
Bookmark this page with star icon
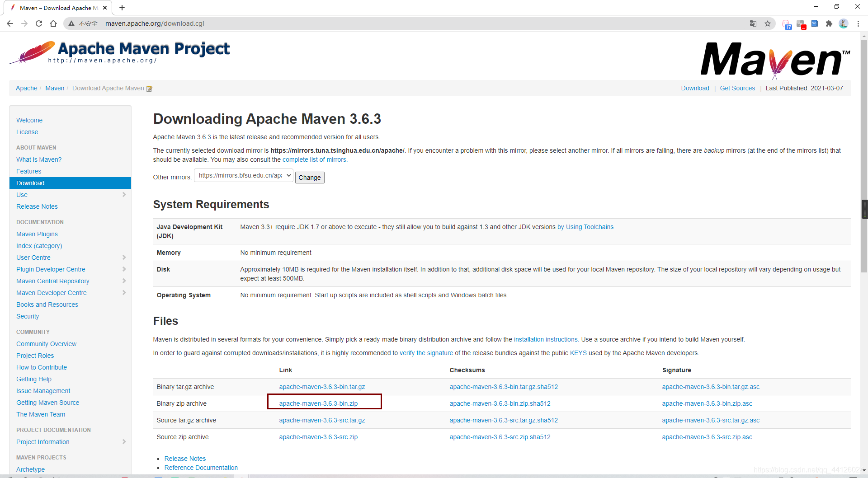click(768, 23)
